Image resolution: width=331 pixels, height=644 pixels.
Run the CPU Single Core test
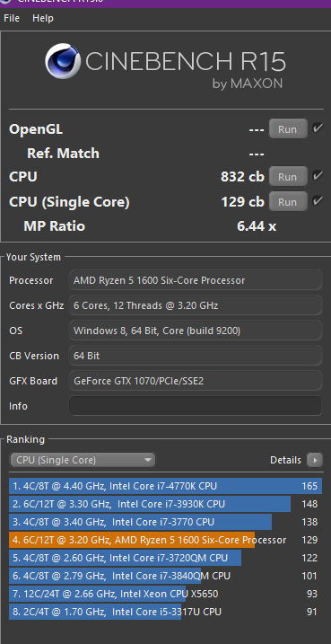pyautogui.click(x=288, y=202)
